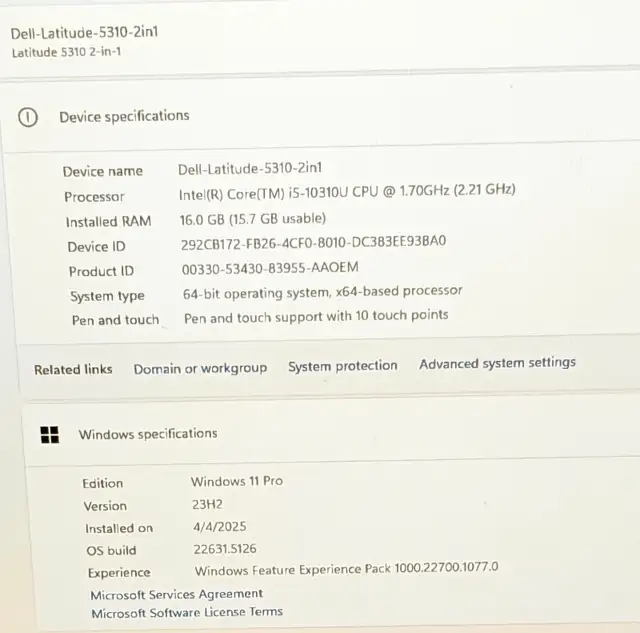640x633 pixels.
Task: Open the Microsoft Services Agreement link
Action: 177,594
